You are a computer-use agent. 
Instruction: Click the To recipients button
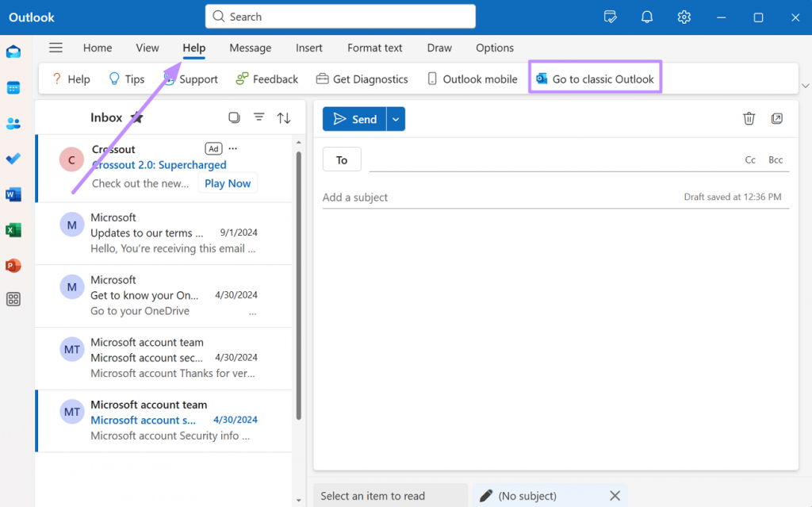(x=342, y=159)
